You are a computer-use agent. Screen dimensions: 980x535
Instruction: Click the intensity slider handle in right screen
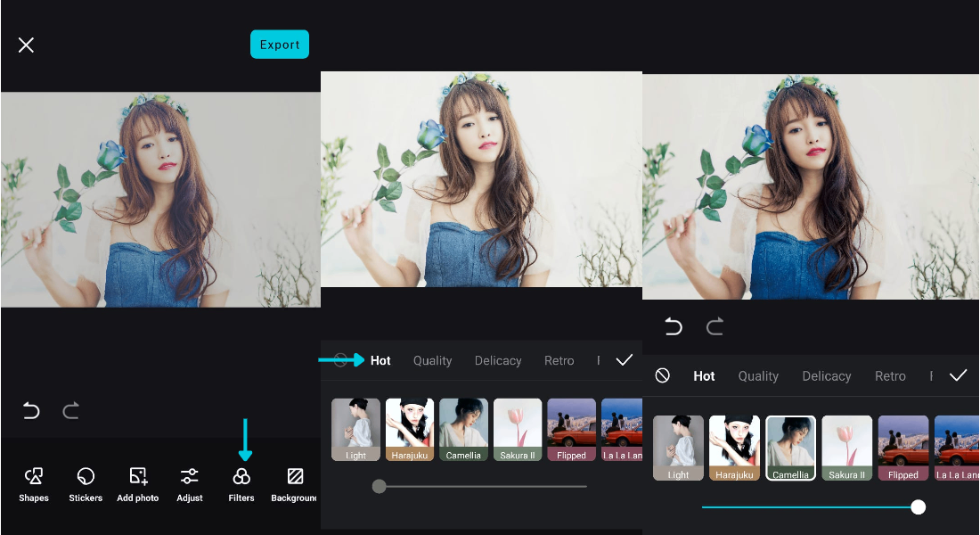coord(919,506)
